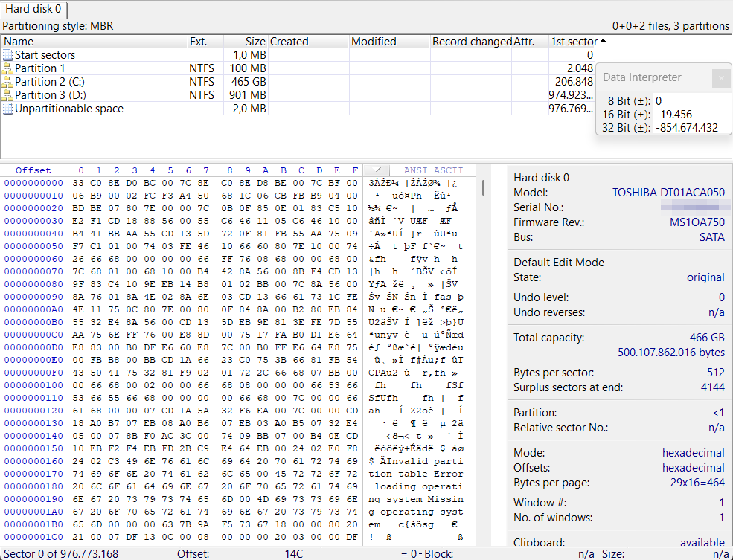This screenshot has height=560, width=733.
Task: Sort the list by Size column
Action: point(246,42)
